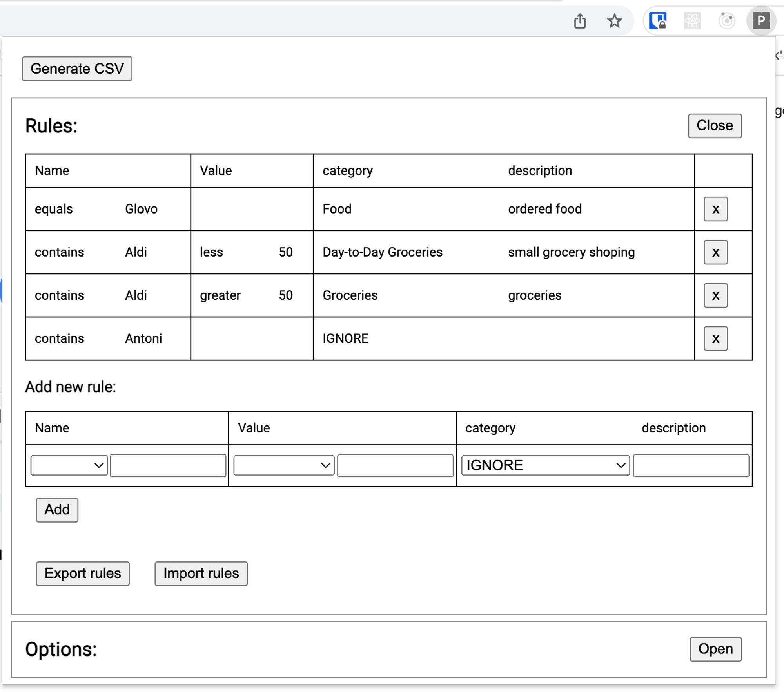Select 'Groceries' category in third rule
The image size is (784, 693).
click(x=350, y=295)
